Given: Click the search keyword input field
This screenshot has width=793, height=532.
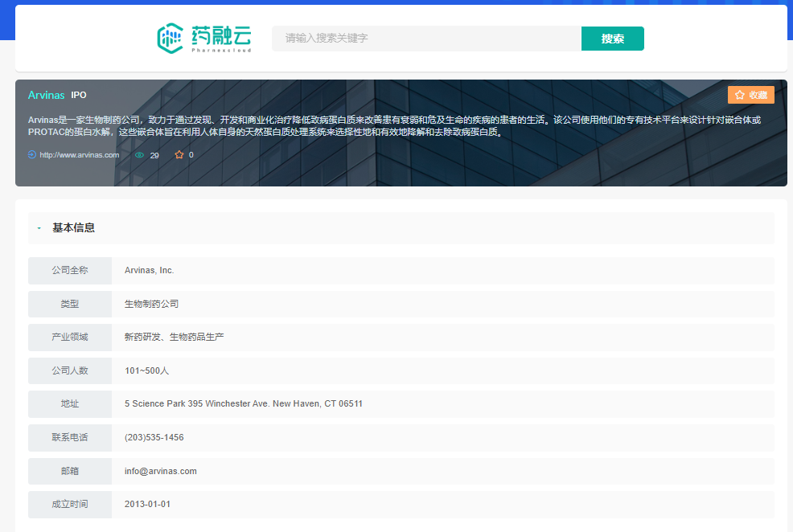Looking at the screenshot, I should point(426,39).
